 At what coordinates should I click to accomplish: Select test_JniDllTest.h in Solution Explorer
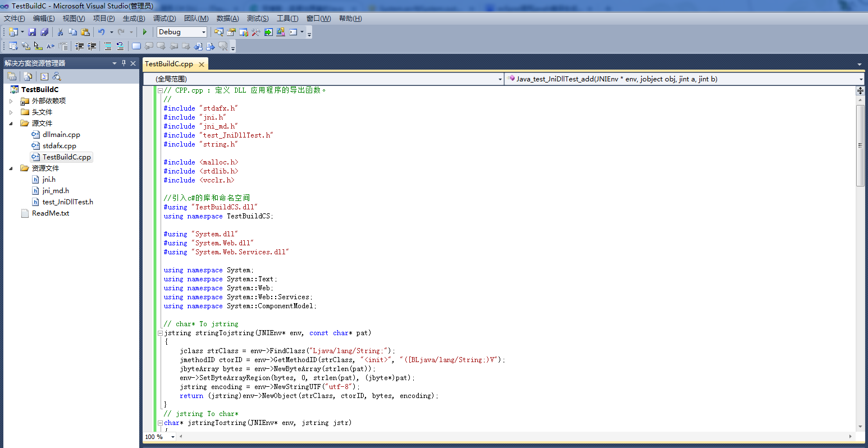click(x=68, y=202)
